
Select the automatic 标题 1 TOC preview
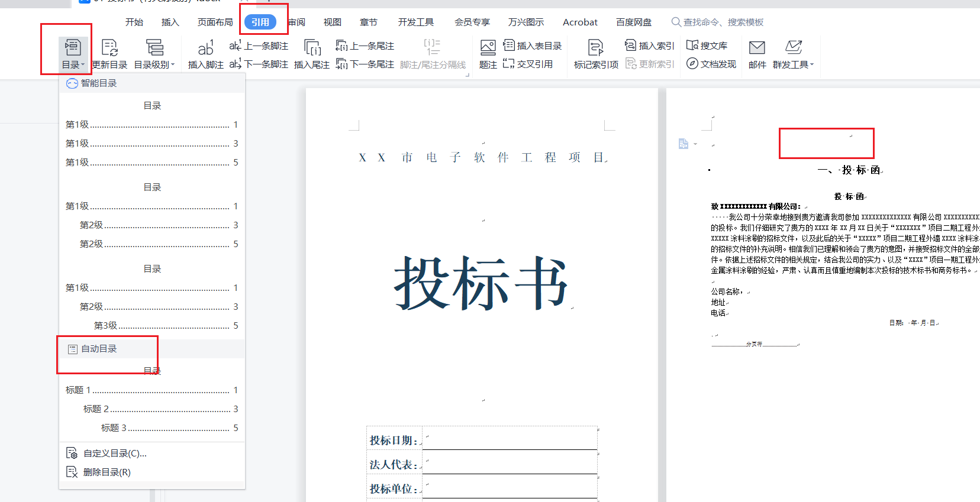click(152, 400)
